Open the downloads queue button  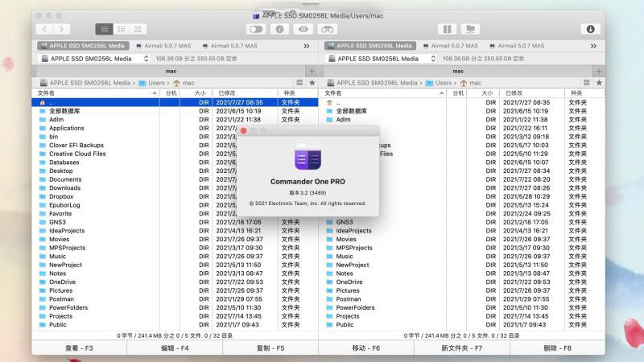(x=591, y=29)
